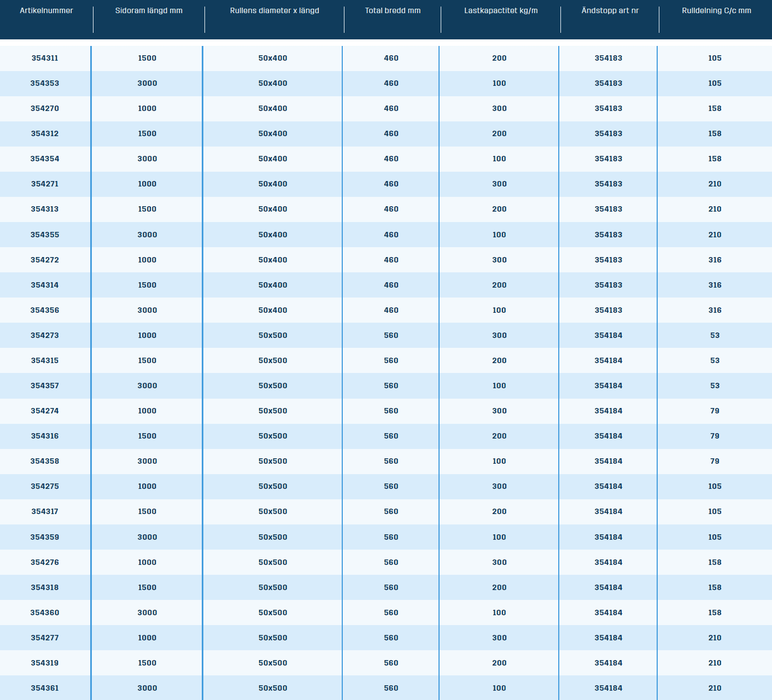772x700 pixels.
Task: Select article number 354270
Action: 45,108
